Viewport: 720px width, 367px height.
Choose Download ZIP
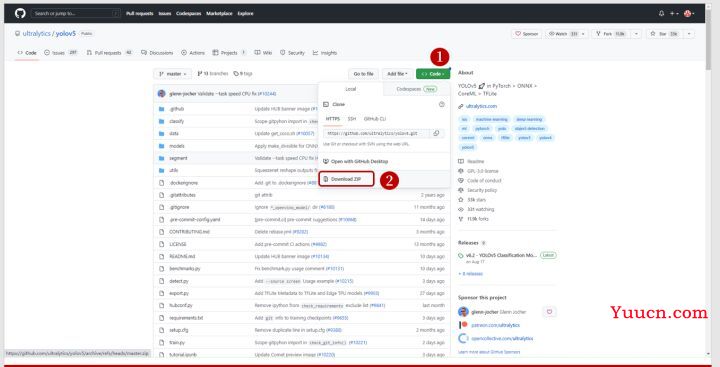point(346,179)
